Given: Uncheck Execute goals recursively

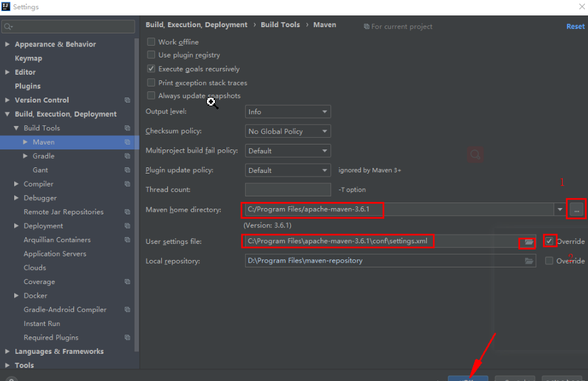Looking at the screenshot, I should point(151,69).
